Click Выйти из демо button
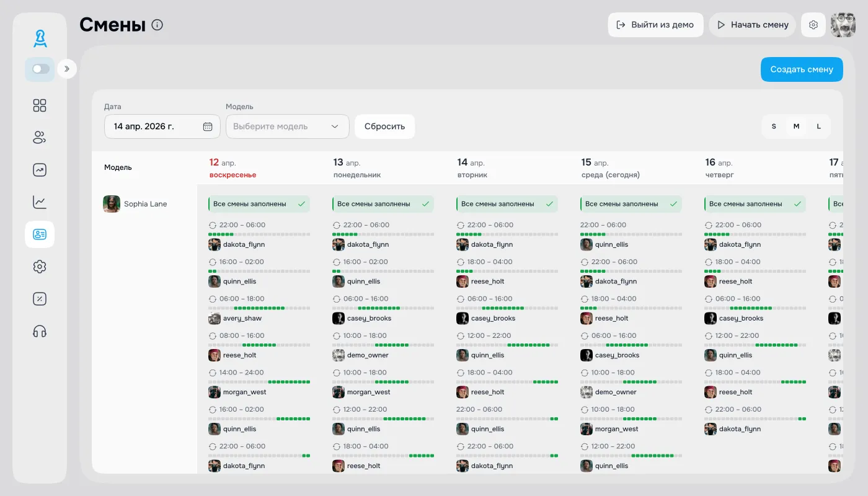This screenshot has width=868, height=496. point(655,25)
